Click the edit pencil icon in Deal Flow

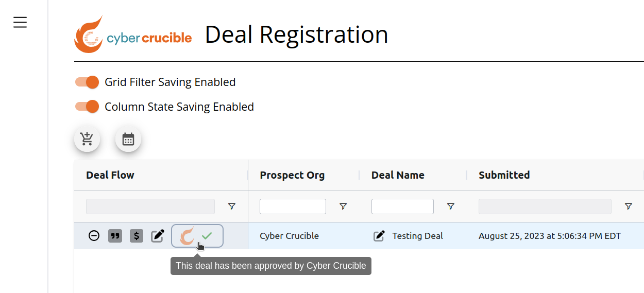[158, 236]
